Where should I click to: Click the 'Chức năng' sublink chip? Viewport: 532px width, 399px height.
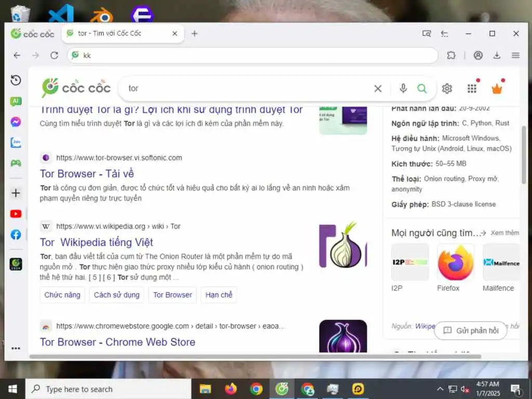(x=62, y=295)
